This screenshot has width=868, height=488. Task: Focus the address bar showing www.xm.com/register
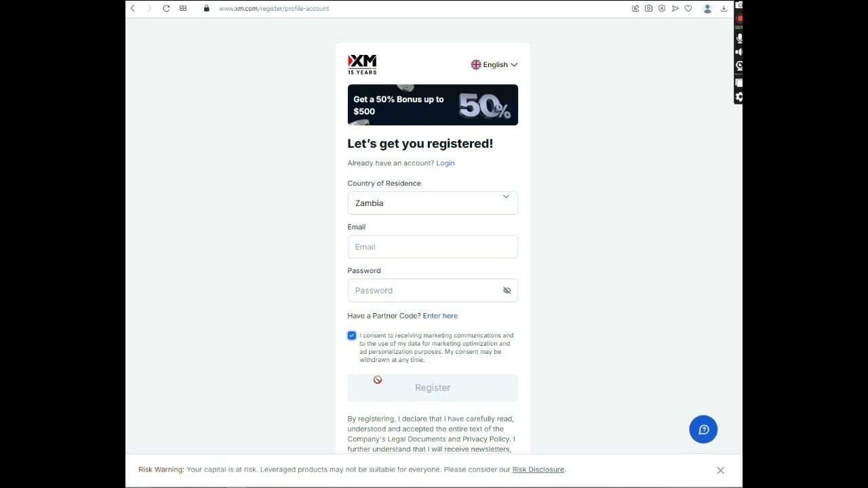274,8
